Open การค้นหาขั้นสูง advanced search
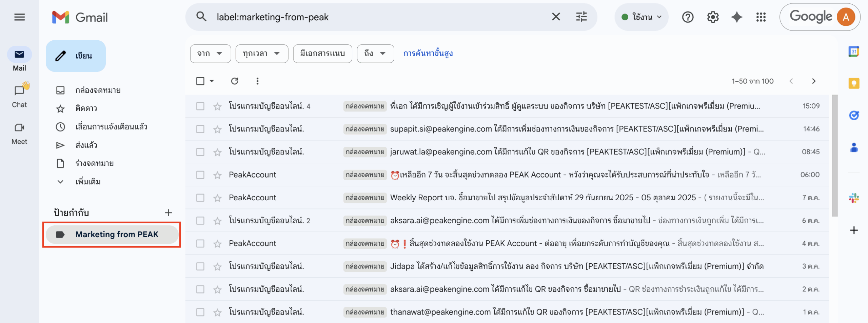Viewport: 868px width, 323px height. click(x=428, y=53)
